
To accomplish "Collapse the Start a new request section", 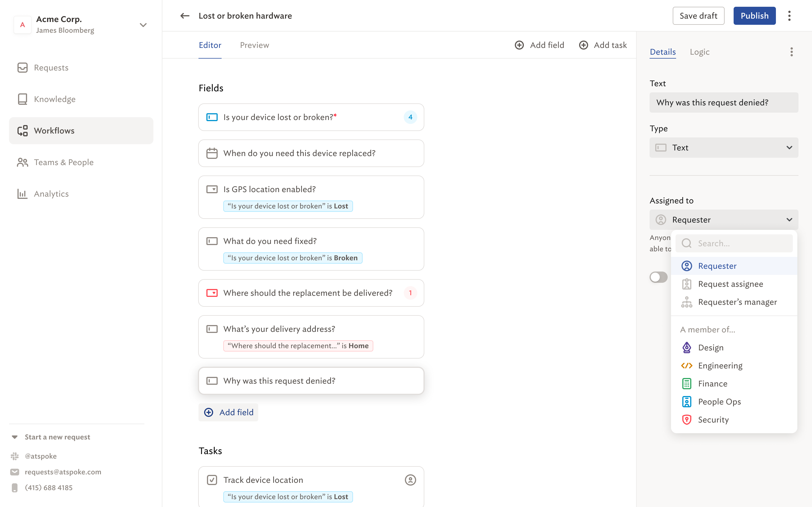I will (15, 437).
